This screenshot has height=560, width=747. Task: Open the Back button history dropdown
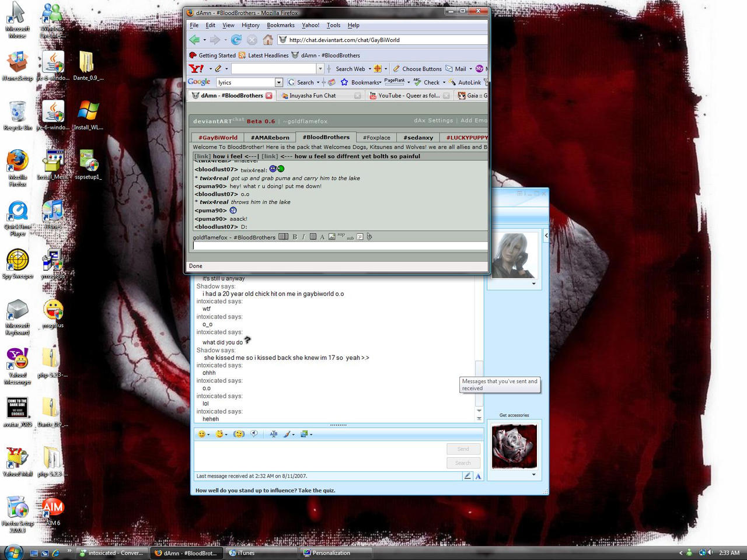tap(204, 40)
